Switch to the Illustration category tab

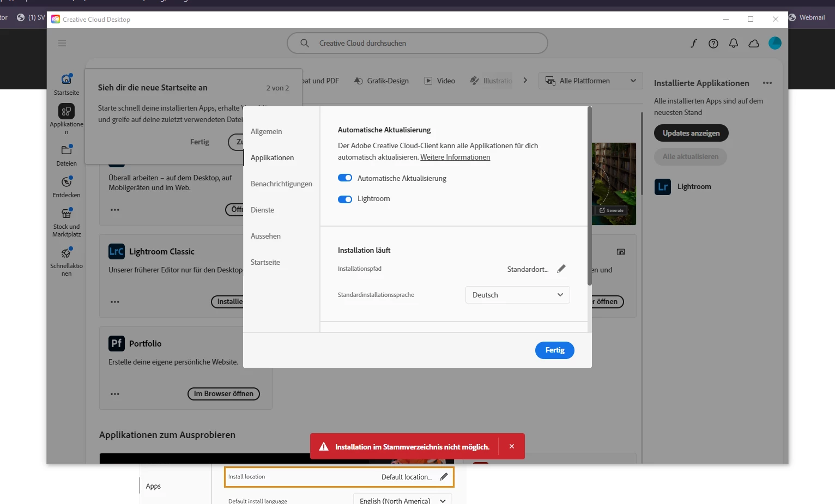pyautogui.click(x=491, y=81)
